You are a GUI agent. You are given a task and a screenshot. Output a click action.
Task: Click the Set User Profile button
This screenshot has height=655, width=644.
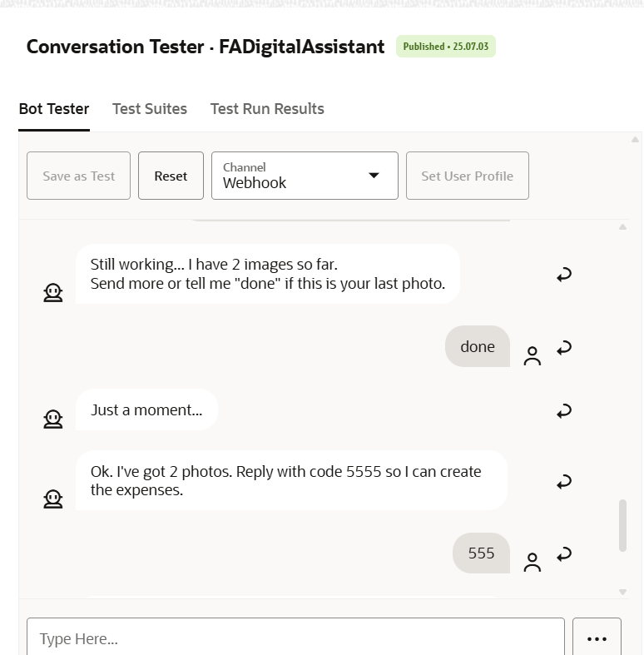pos(468,176)
